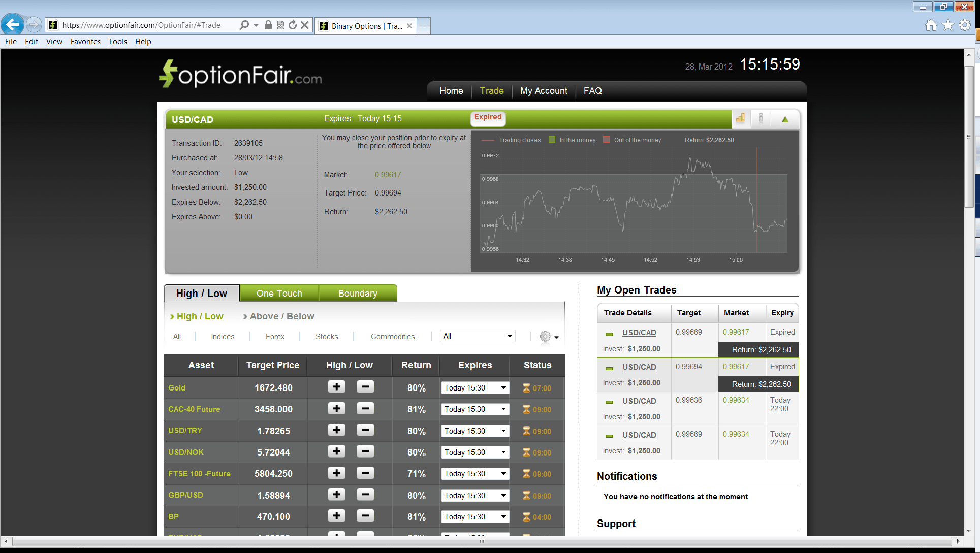The image size is (980, 553).
Task: Collapse the trade panel with the green triangle
Action: [x=784, y=119]
